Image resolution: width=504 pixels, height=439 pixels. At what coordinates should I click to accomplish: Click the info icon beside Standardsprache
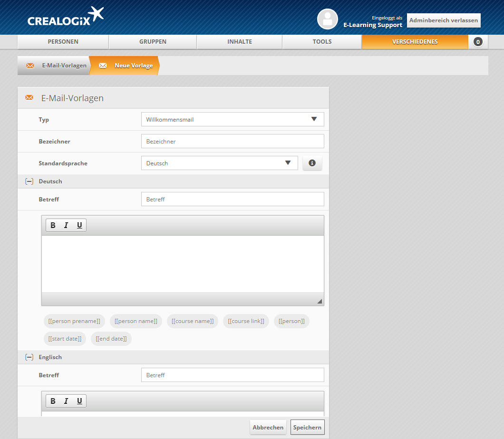coord(312,163)
